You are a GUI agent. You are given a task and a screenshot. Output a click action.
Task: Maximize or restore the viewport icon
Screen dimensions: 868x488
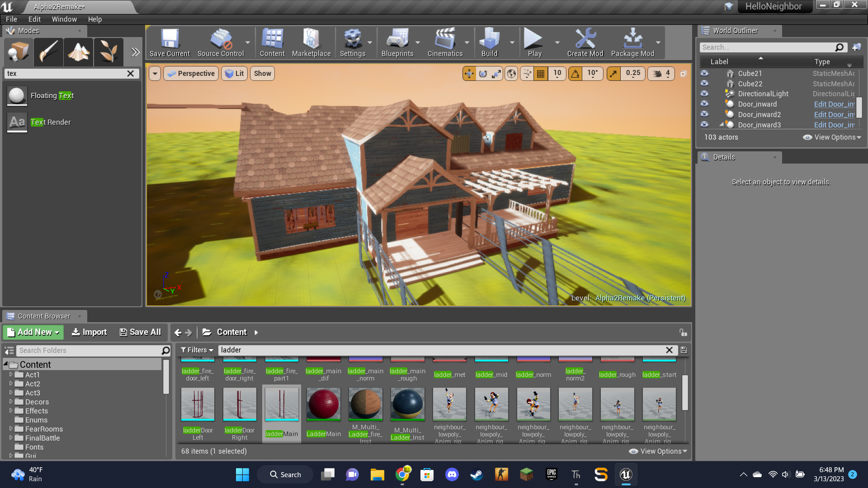[683, 74]
